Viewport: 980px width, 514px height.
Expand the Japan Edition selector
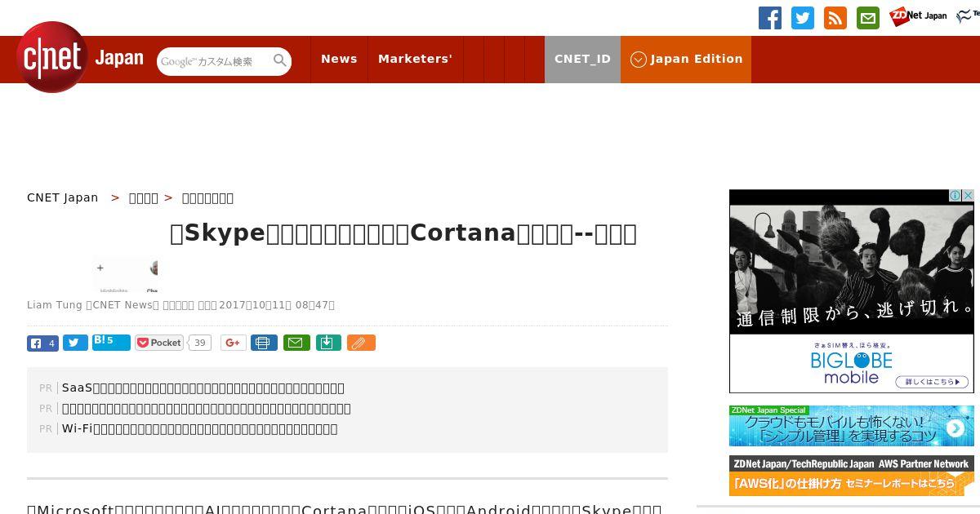pos(686,59)
